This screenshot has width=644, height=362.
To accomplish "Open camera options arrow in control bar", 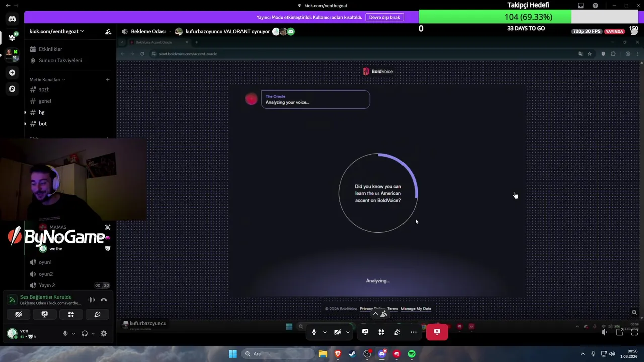I will pyautogui.click(x=348, y=332).
